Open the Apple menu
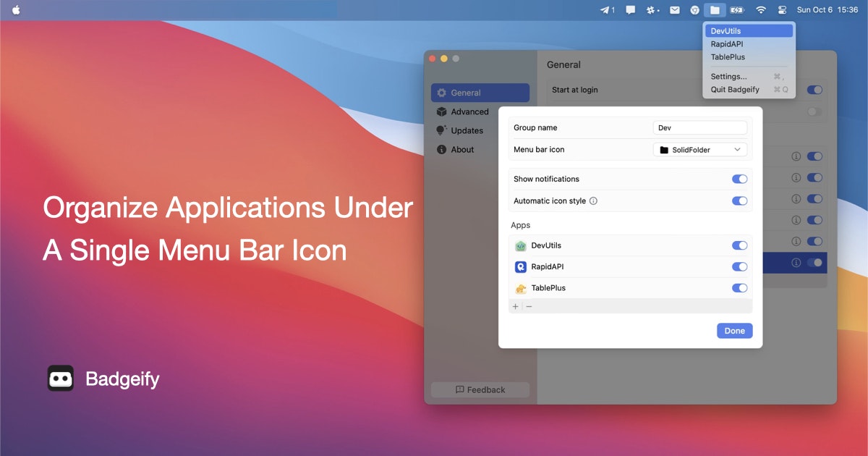Image resolution: width=868 pixels, height=456 pixels. pos(16,9)
